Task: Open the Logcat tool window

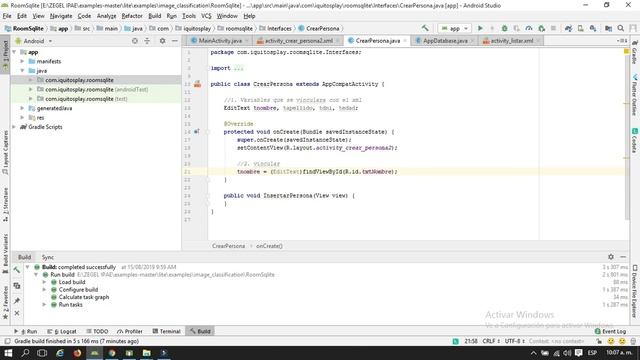Action: click(x=62, y=331)
